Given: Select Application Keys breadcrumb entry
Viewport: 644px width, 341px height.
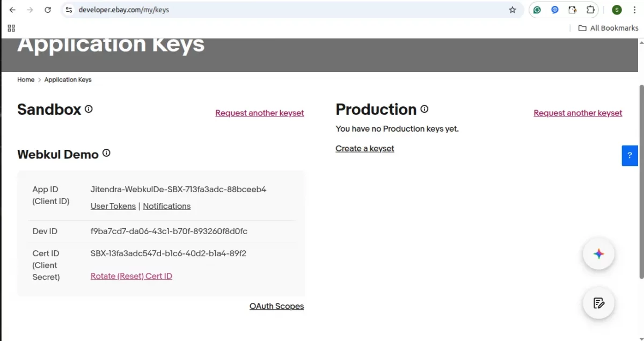Looking at the screenshot, I should 68,79.
